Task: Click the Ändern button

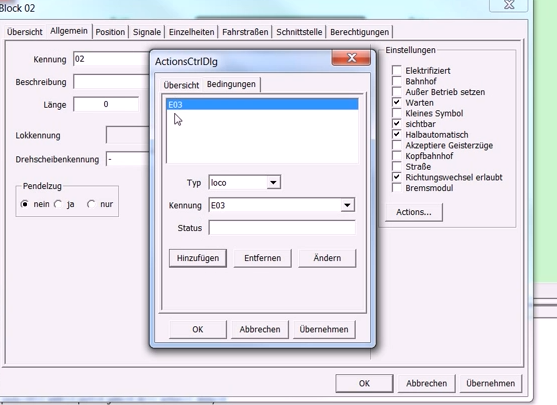Action: tap(327, 258)
